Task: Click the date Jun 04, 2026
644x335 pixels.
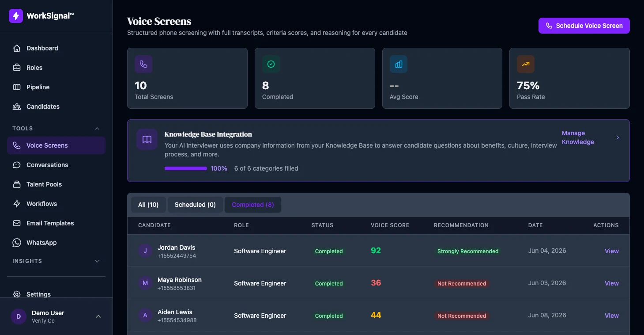Action: tap(547, 251)
